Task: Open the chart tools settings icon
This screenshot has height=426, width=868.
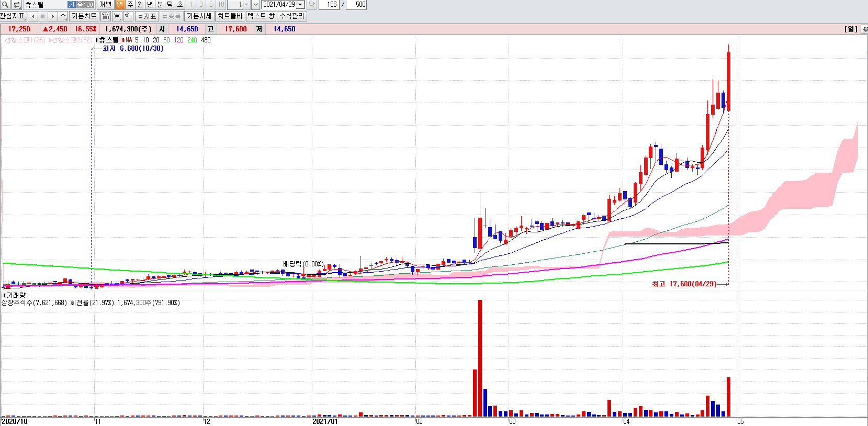Action: (105, 16)
